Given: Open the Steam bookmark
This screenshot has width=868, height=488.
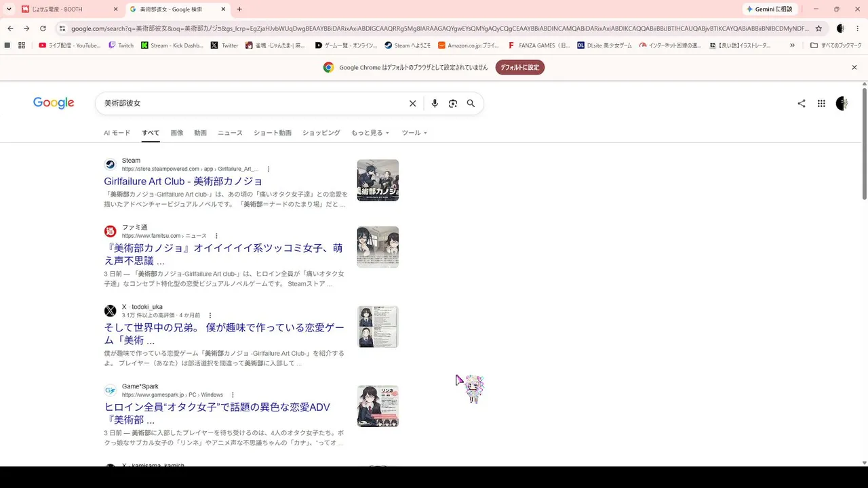Looking at the screenshot, I should (x=408, y=45).
